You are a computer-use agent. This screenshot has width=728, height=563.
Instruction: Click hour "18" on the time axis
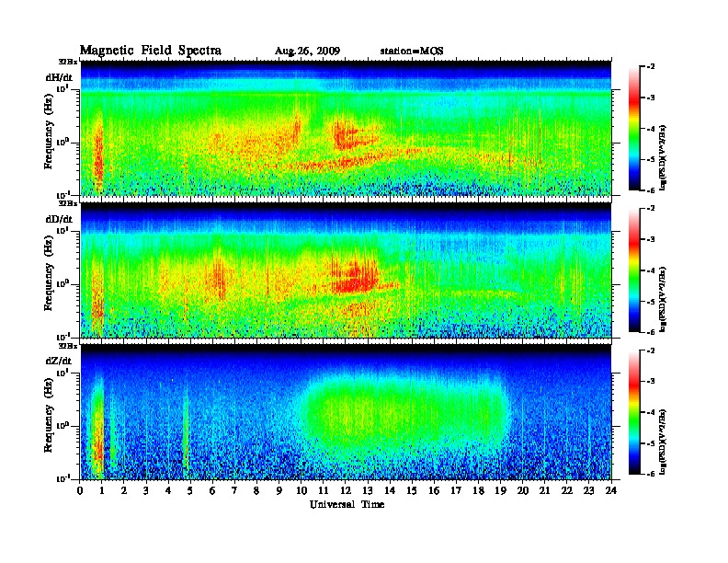coord(478,491)
